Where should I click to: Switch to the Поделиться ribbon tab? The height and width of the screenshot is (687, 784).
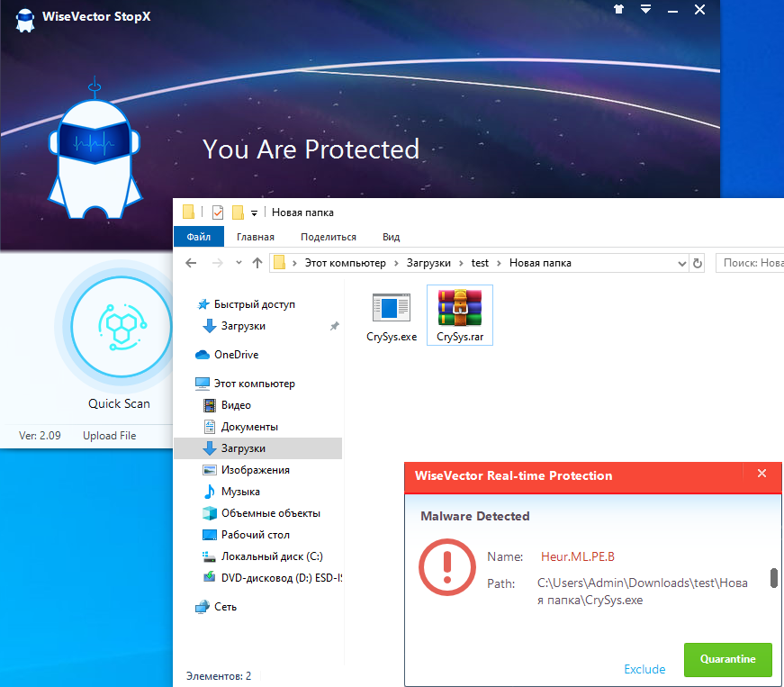(329, 237)
